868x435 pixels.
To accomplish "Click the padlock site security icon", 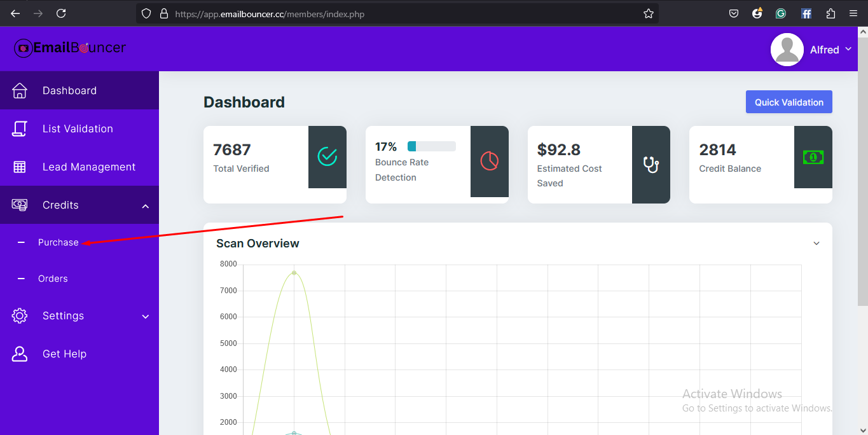I will [x=163, y=13].
